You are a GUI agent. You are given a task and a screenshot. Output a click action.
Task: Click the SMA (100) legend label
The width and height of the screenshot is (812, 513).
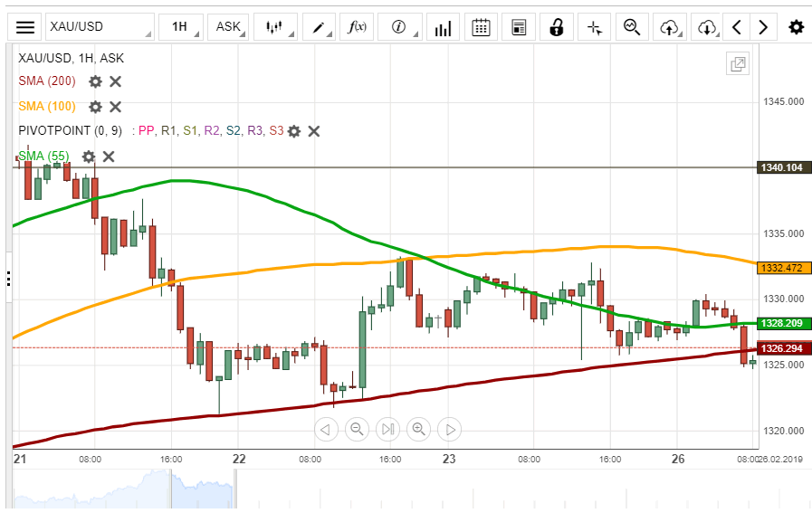pos(47,106)
